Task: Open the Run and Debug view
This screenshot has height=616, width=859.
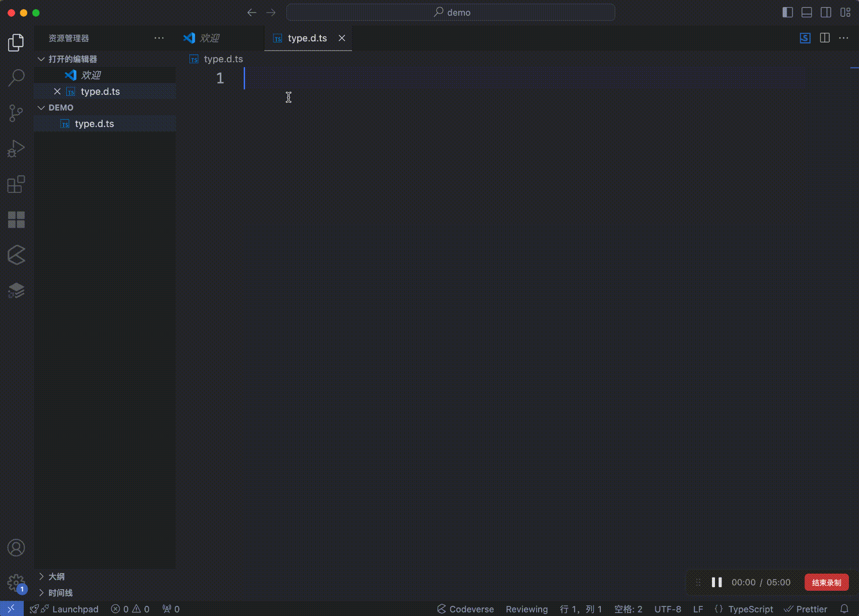Action: [16, 148]
